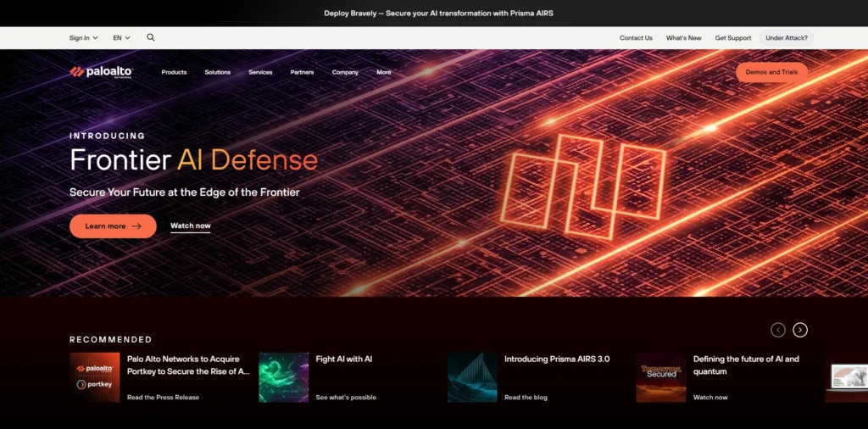Click the Demos and Trials button

(x=771, y=73)
